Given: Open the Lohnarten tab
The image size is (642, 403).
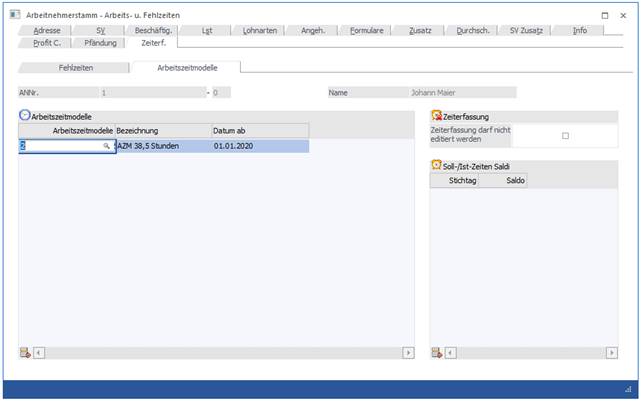Looking at the screenshot, I should 262,31.
